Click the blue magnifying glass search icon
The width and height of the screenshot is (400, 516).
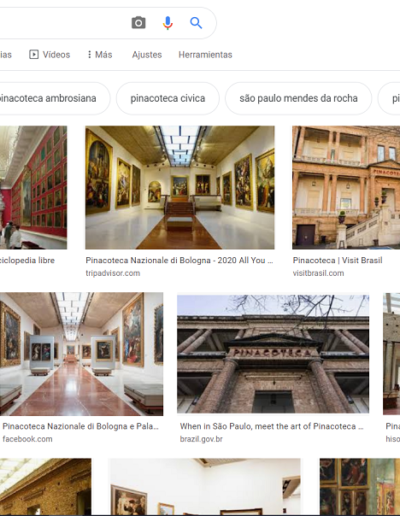pos(196,23)
